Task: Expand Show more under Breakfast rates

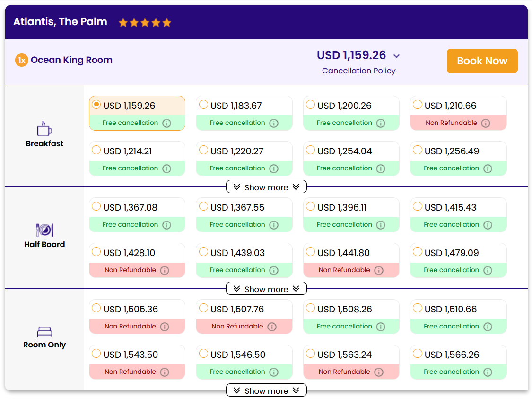Action: tap(266, 187)
